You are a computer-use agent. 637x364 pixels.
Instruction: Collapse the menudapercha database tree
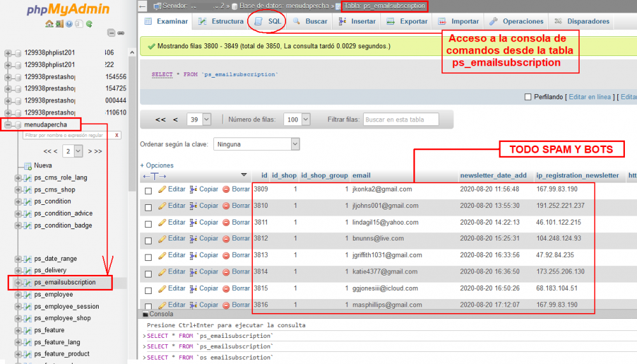click(8, 125)
